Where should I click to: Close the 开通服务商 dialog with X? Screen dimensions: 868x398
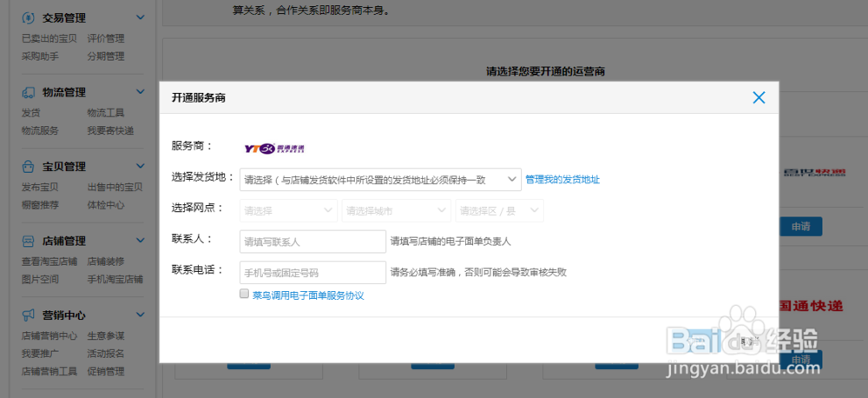tap(759, 97)
